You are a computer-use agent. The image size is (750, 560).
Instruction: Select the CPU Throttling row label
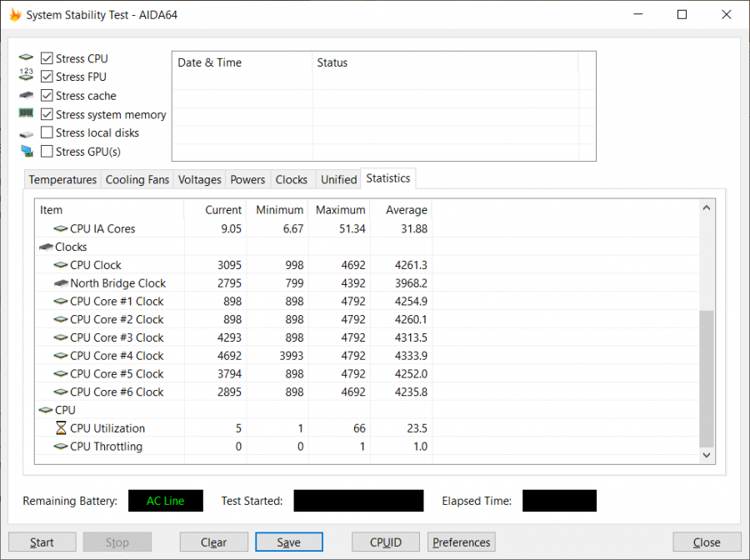[x=106, y=446]
